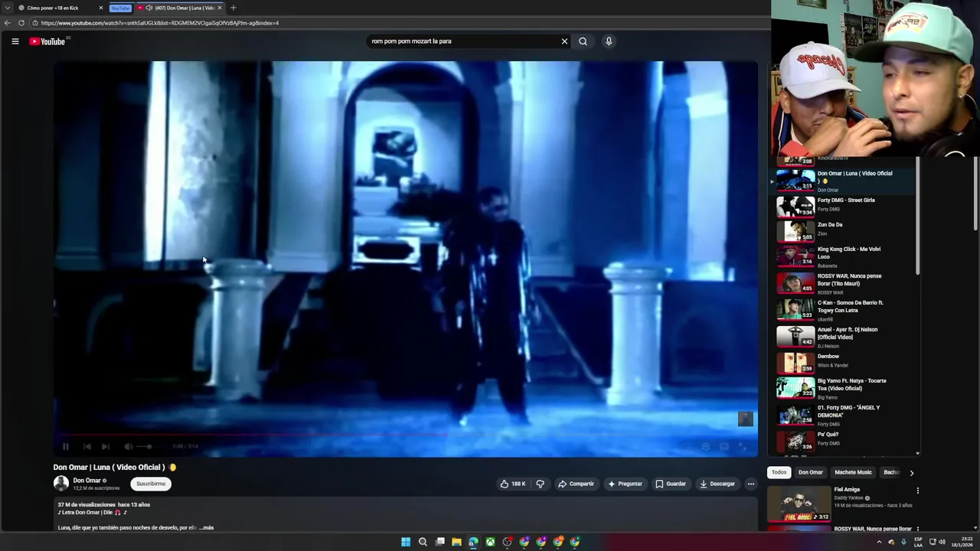Go to the YouTube home logo
This screenshot has width=980, height=551.
coord(47,41)
